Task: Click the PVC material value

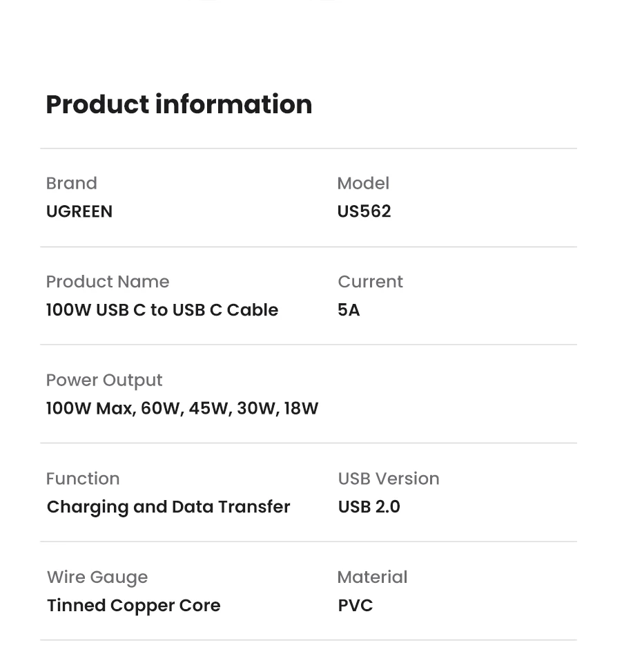Action: (355, 606)
